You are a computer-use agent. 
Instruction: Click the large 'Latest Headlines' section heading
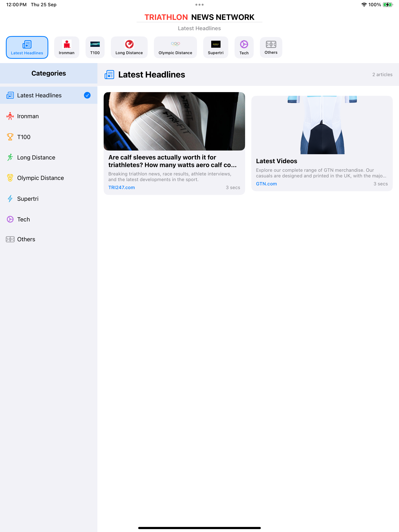click(152, 75)
